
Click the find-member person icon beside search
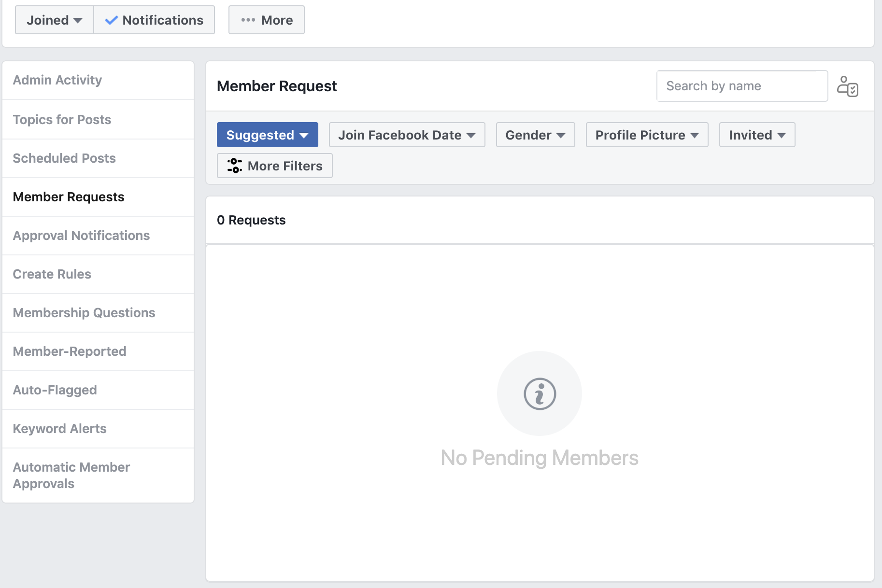pos(849,87)
